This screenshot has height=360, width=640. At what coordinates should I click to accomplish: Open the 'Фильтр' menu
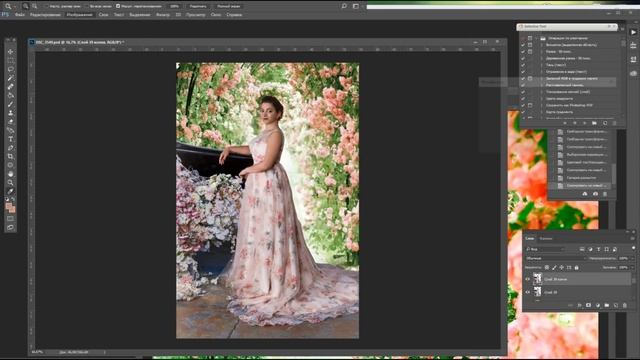pos(163,15)
